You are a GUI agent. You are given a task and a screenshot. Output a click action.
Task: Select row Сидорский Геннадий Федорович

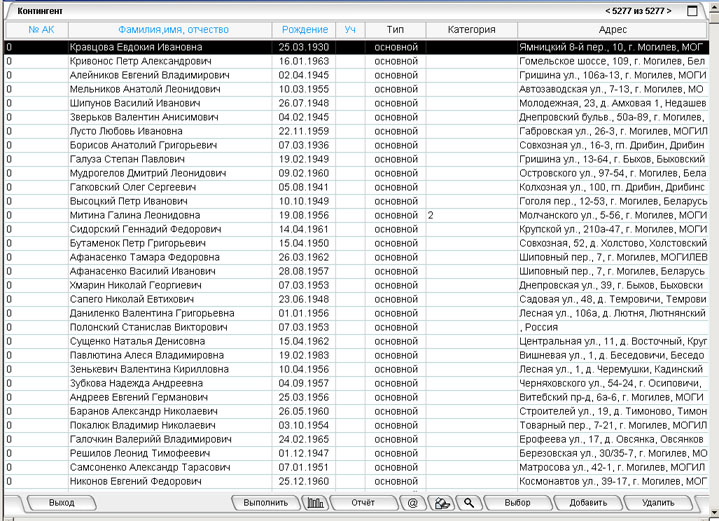(356, 229)
